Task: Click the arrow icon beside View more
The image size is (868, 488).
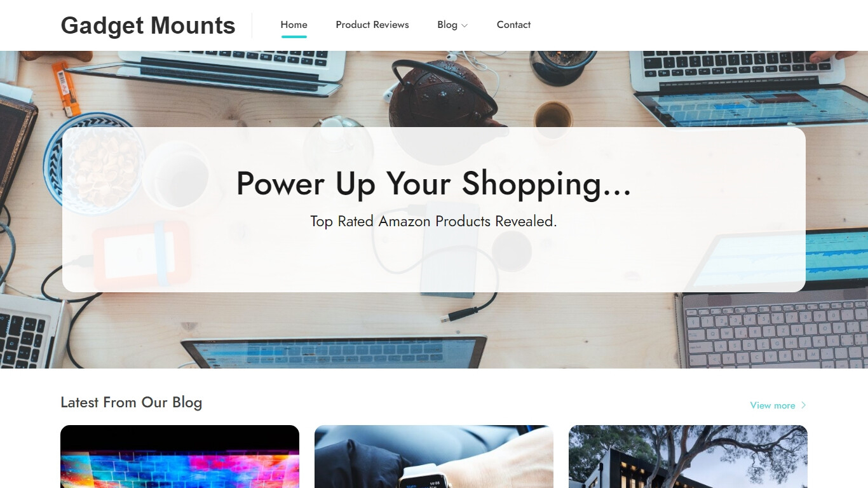Action: 803,405
